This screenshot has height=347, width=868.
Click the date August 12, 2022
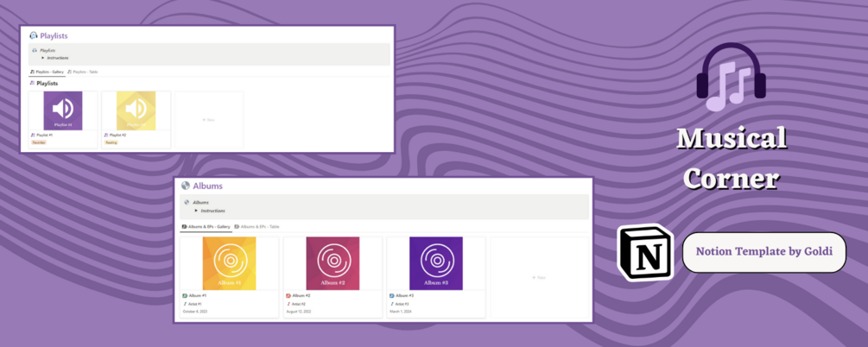(299, 312)
